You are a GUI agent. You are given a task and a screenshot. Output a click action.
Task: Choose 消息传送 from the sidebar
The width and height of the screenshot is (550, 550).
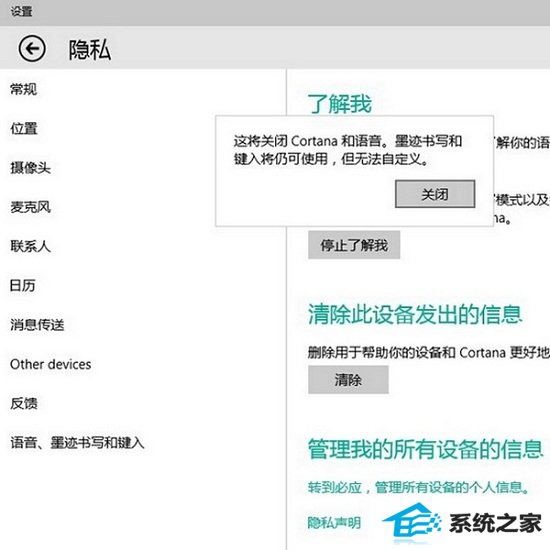tap(37, 325)
